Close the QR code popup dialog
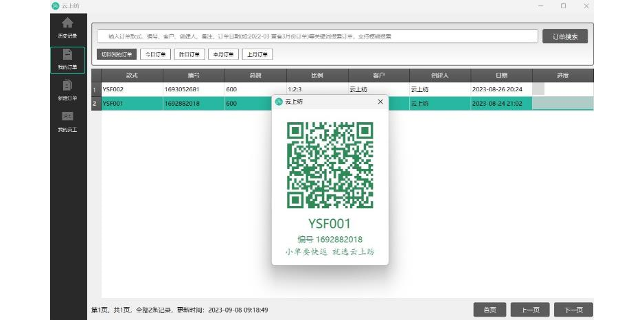 pos(380,102)
